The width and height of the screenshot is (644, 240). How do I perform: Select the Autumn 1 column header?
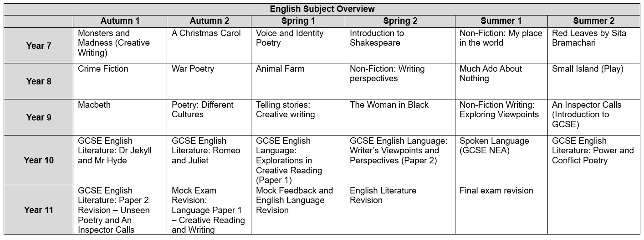pos(120,21)
